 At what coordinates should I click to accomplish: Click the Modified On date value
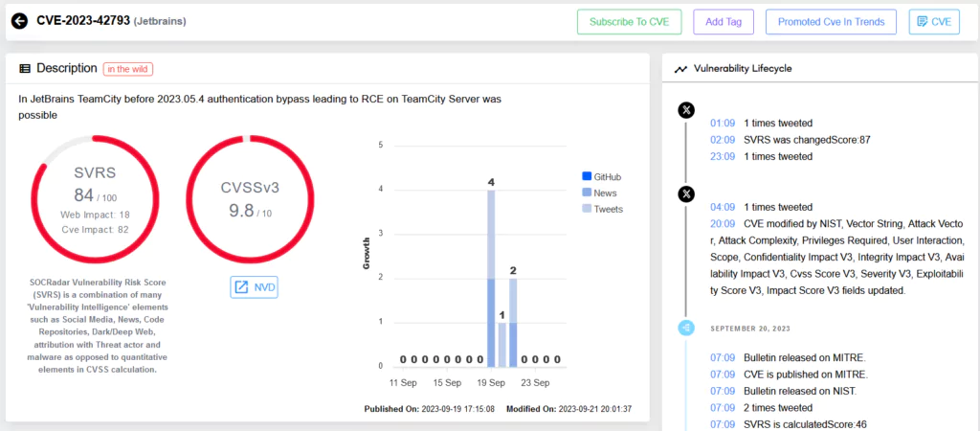click(x=595, y=409)
